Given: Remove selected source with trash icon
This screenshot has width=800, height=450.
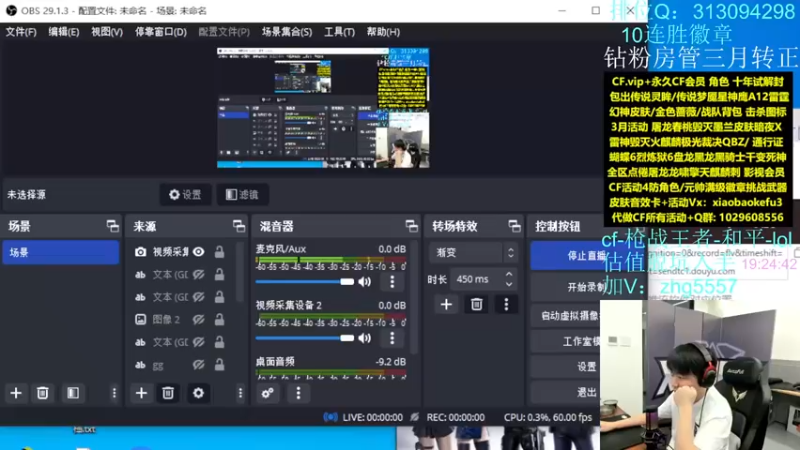Looking at the screenshot, I should [x=168, y=393].
